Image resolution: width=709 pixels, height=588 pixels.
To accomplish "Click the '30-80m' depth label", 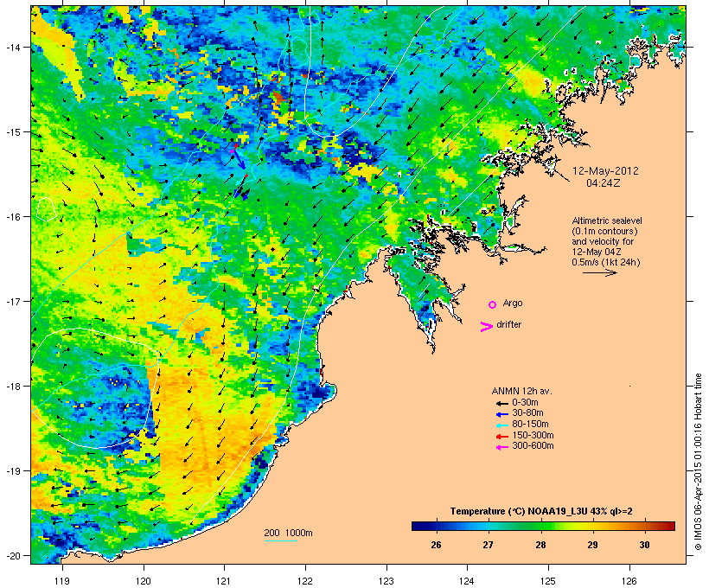I will [x=527, y=413].
